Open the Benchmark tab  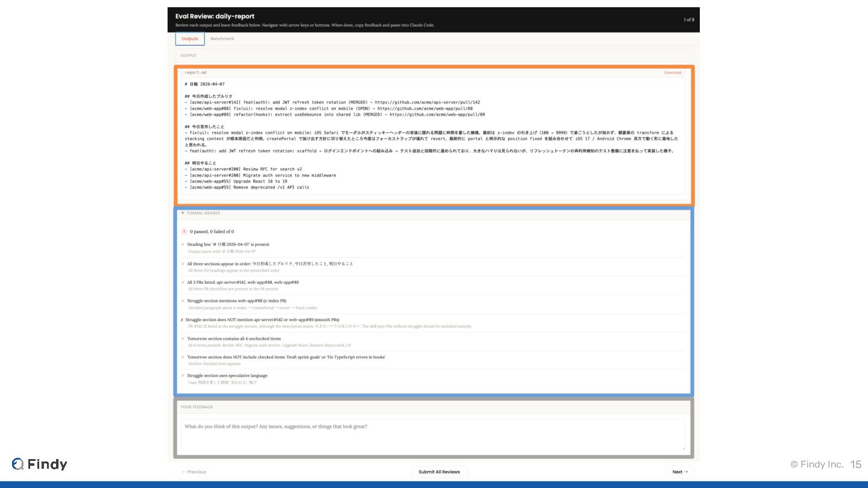point(222,39)
